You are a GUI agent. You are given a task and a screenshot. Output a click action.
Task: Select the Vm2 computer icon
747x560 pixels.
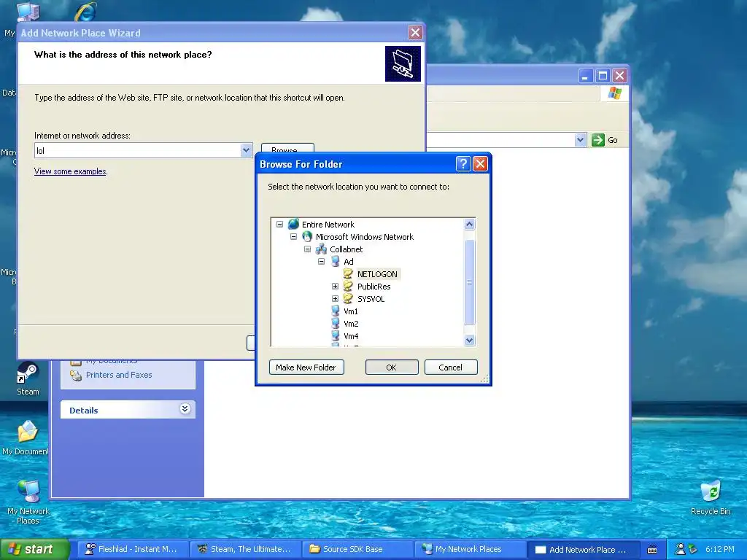(x=335, y=323)
